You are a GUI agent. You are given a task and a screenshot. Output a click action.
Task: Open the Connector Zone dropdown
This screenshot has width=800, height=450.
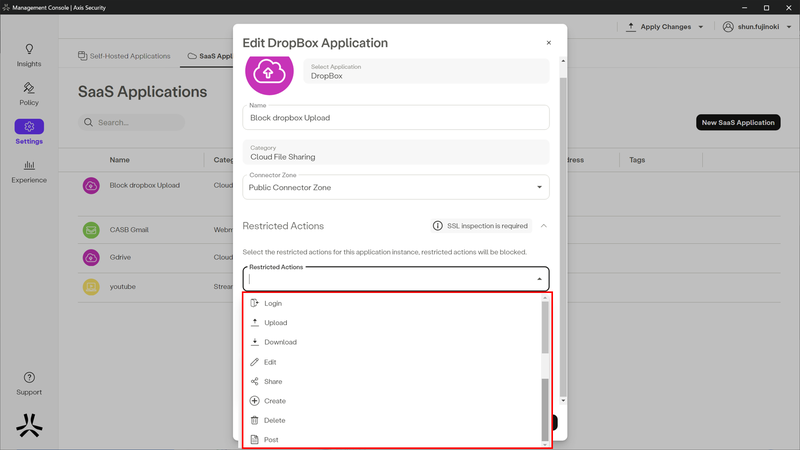coord(396,187)
